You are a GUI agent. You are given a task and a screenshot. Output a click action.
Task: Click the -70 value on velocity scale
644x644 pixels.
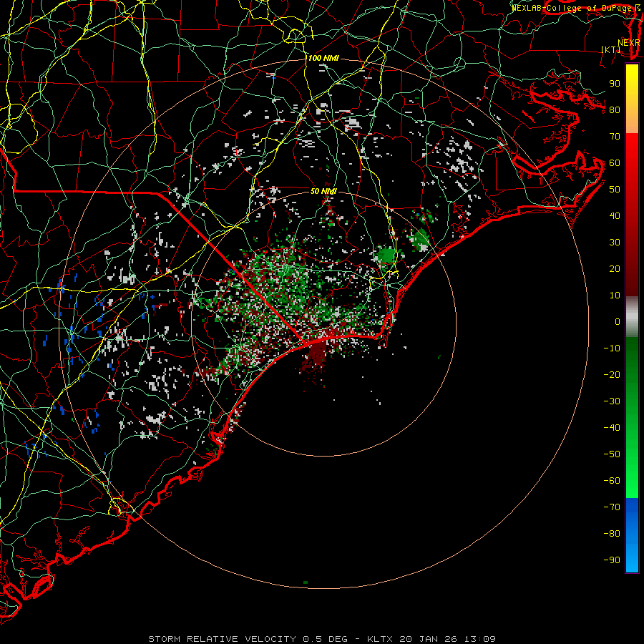point(612,507)
